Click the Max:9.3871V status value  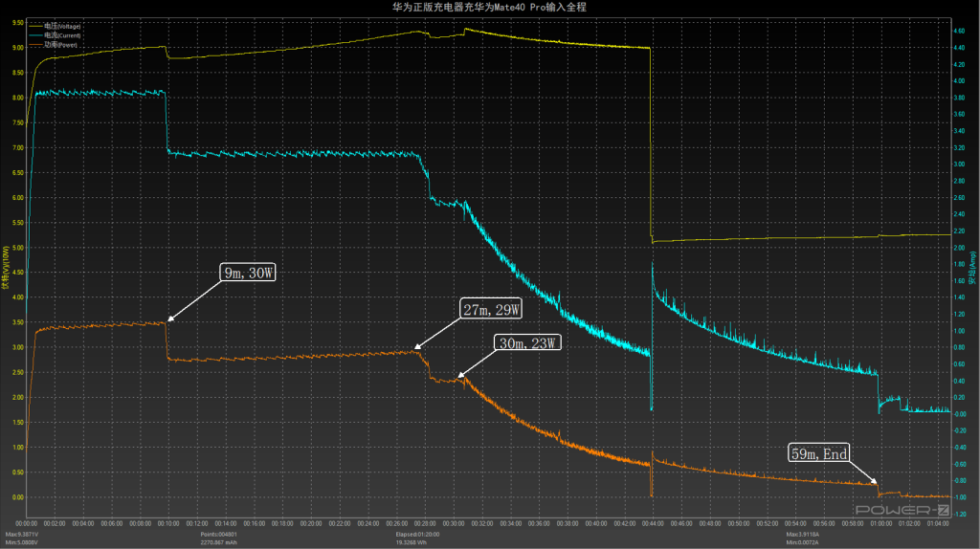22,535
